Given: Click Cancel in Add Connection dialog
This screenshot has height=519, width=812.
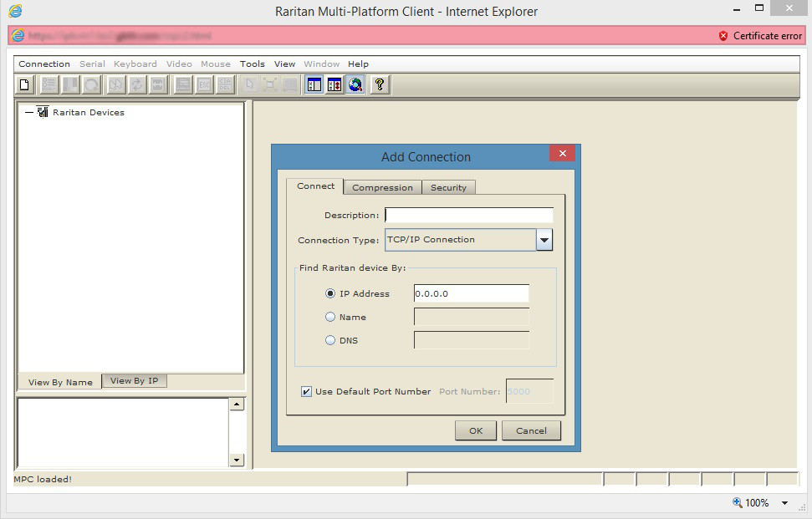Looking at the screenshot, I should coord(531,430).
